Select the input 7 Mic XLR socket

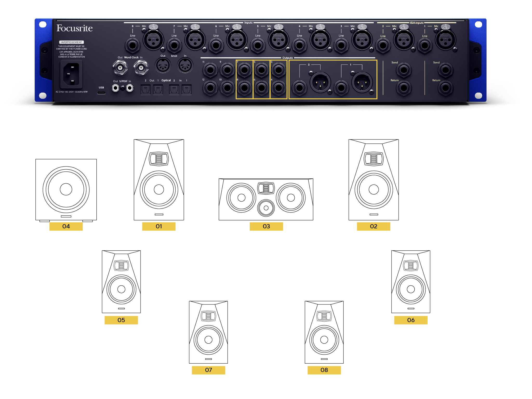[x=195, y=40]
